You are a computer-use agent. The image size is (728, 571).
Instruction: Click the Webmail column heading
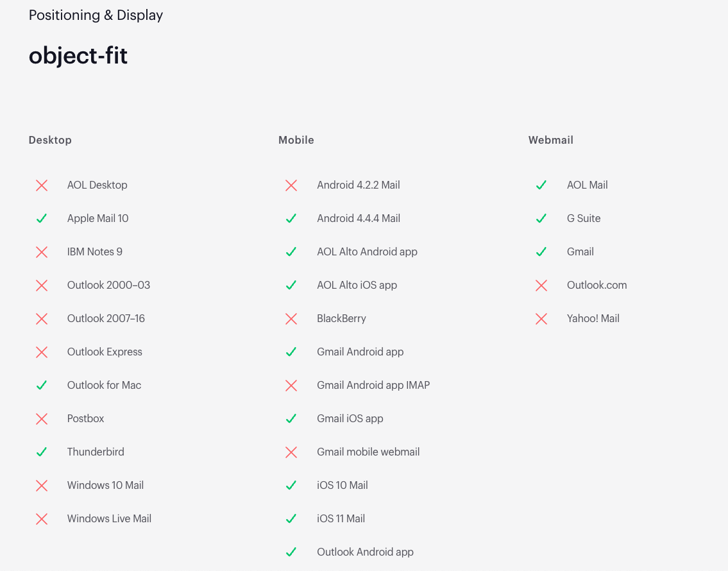pos(551,140)
